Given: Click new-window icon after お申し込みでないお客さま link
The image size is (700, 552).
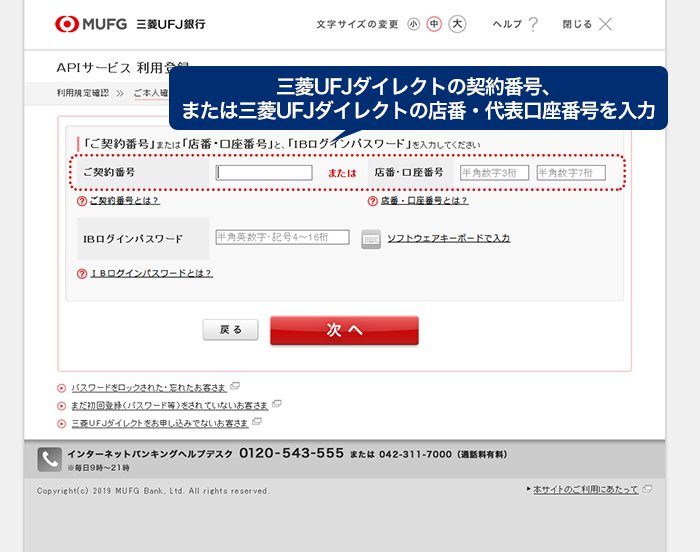Looking at the screenshot, I should point(257,421).
